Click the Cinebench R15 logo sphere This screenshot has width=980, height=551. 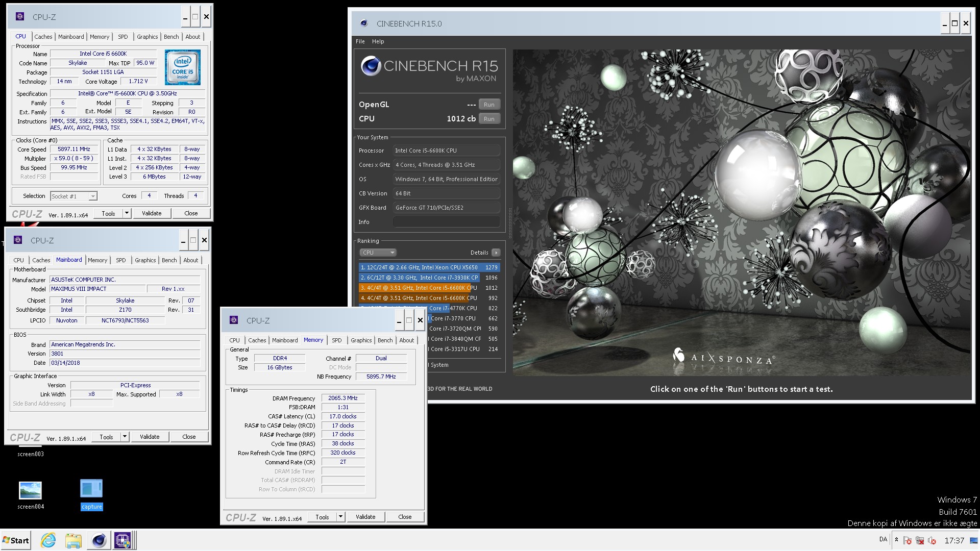(x=371, y=66)
